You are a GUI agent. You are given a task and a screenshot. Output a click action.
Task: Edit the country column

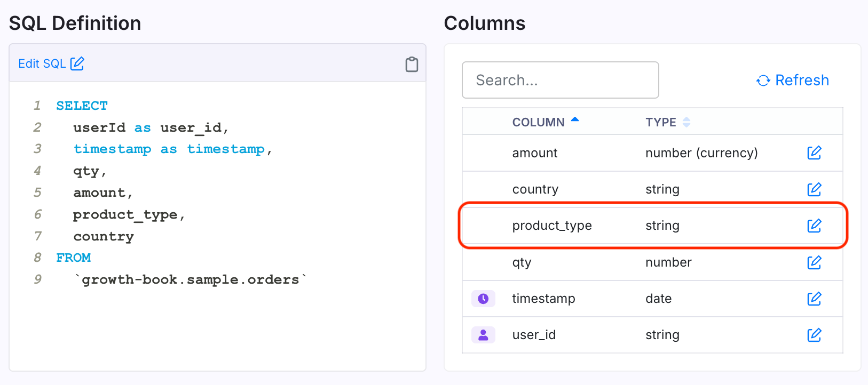point(814,189)
